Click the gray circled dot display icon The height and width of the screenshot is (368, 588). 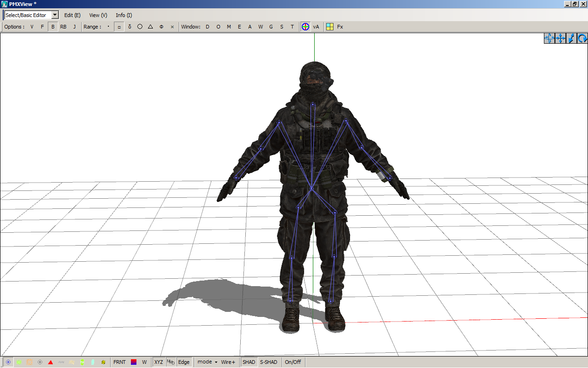point(40,362)
